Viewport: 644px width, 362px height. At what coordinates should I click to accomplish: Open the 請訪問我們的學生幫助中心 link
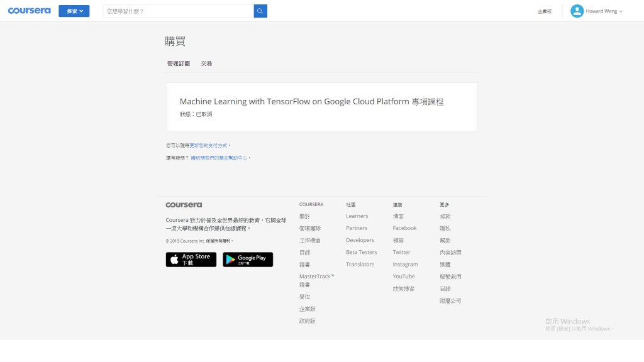(x=219, y=158)
